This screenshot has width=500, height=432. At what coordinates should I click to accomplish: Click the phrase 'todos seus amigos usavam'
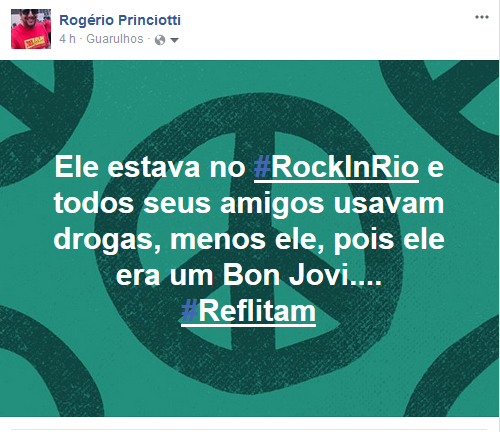(x=249, y=203)
